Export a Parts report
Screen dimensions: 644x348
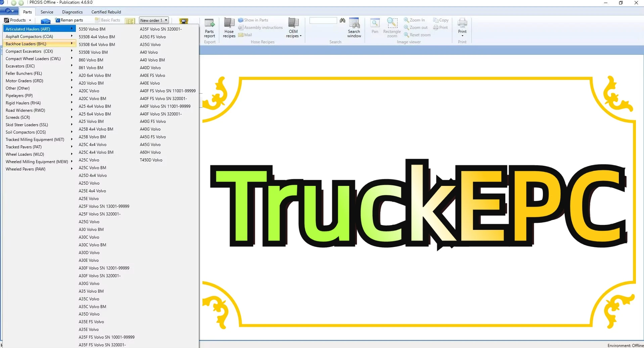pyautogui.click(x=210, y=28)
